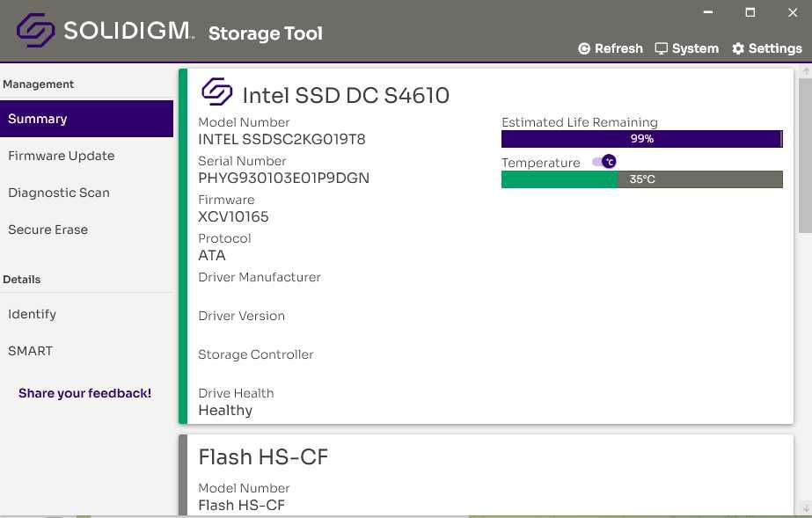Open the SMART details page
The width and height of the screenshot is (812, 518).
coord(86,351)
